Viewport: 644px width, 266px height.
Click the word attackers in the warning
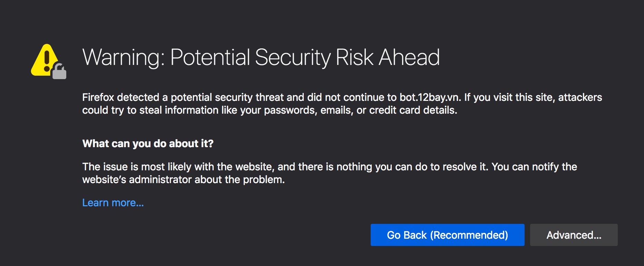tap(580, 97)
